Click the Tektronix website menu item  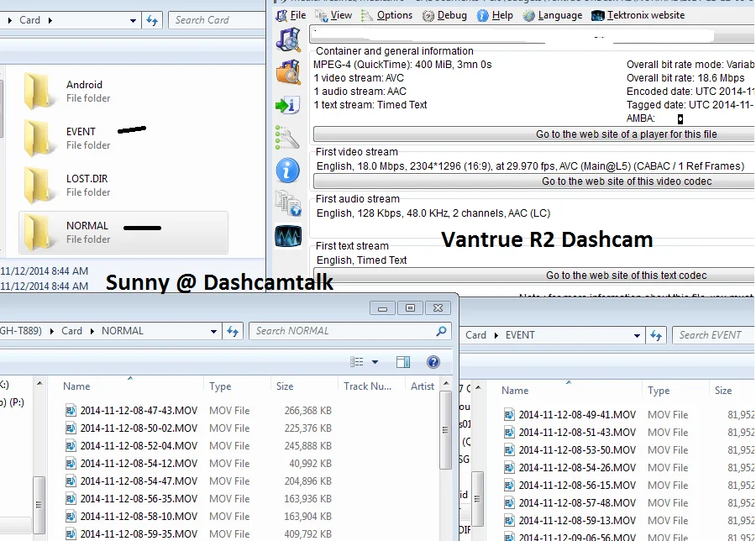tap(638, 15)
